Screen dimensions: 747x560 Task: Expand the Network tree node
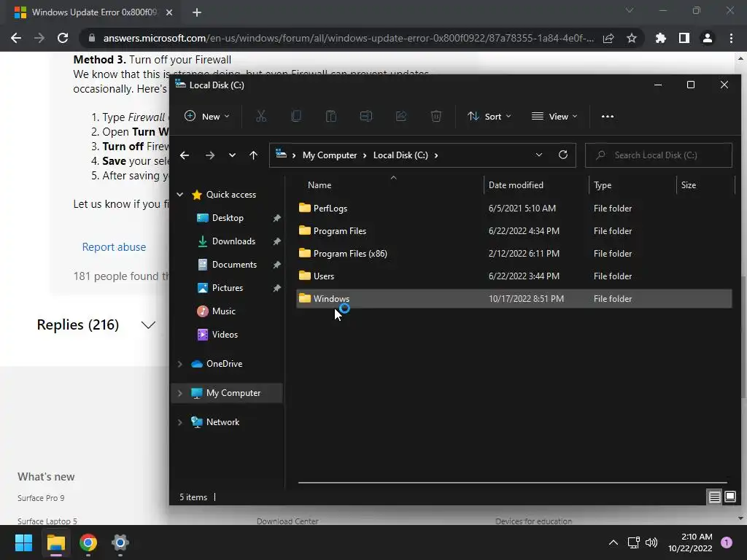[x=179, y=422]
